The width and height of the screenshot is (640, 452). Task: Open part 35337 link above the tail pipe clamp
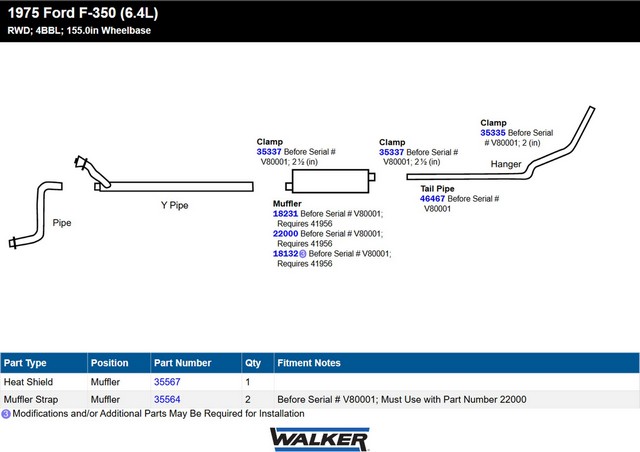(x=391, y=152)
